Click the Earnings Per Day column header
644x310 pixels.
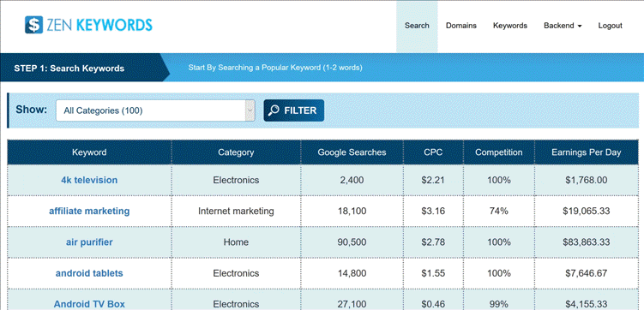[x=587, y=152]
